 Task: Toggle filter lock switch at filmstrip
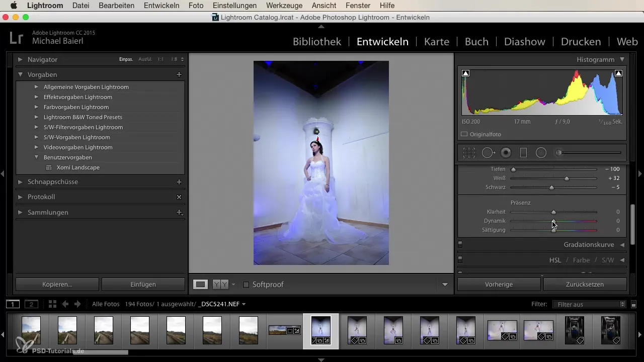click(x=633, y=304)
